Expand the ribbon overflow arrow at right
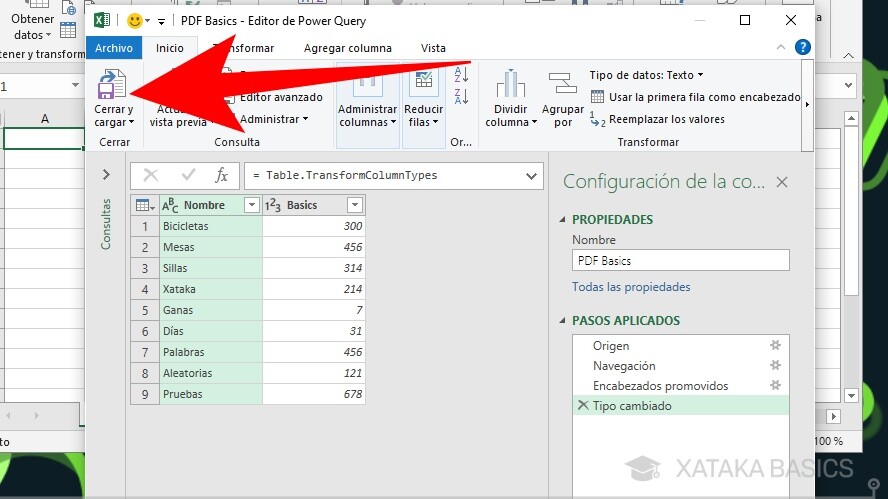The height and width of the screenshot is (499, 888). pyautogui.click(x=807, y=105)
